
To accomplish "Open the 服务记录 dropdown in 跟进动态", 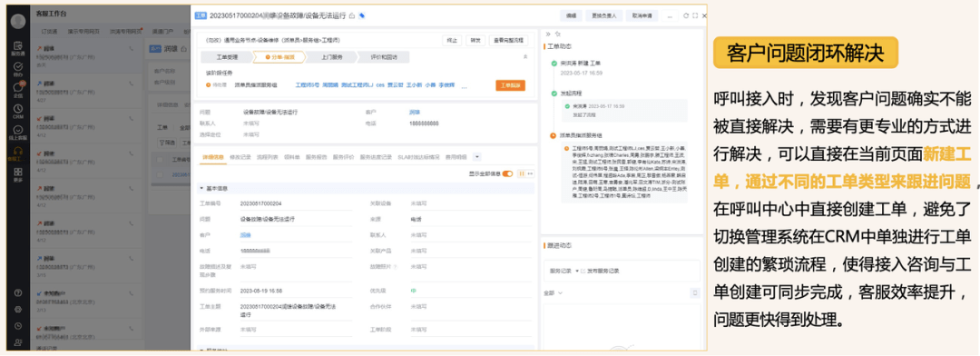I will pyautogui.click(x=563, y=271).
